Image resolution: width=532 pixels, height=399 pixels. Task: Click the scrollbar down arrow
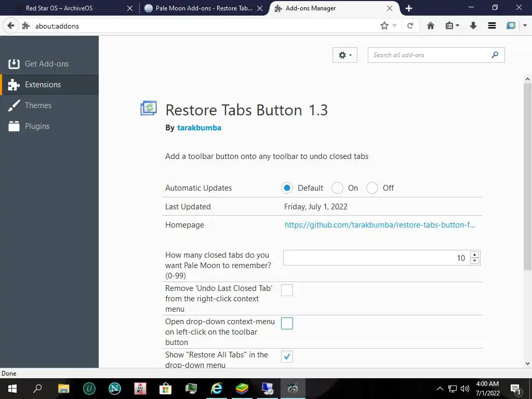[527, 364]
